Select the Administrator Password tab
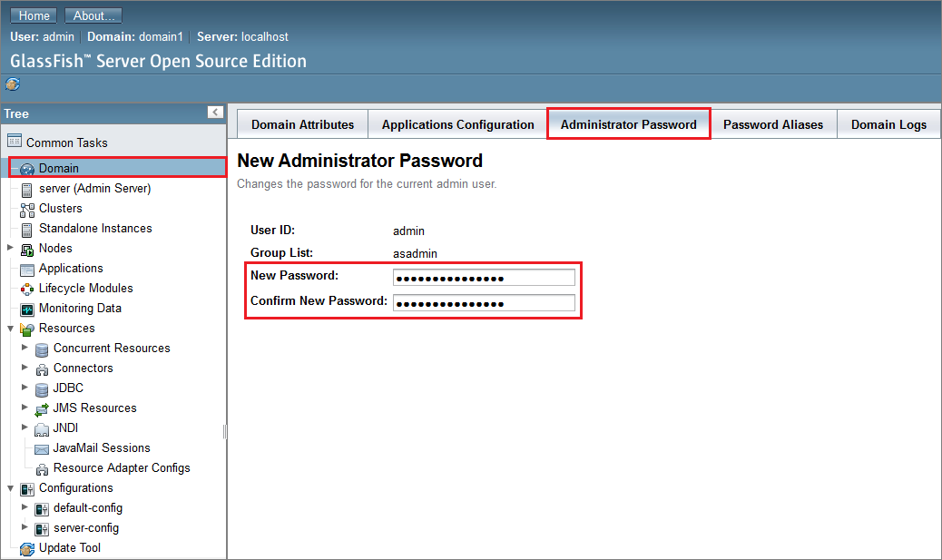The image size is (942, 560). click(x=628, y=124)
